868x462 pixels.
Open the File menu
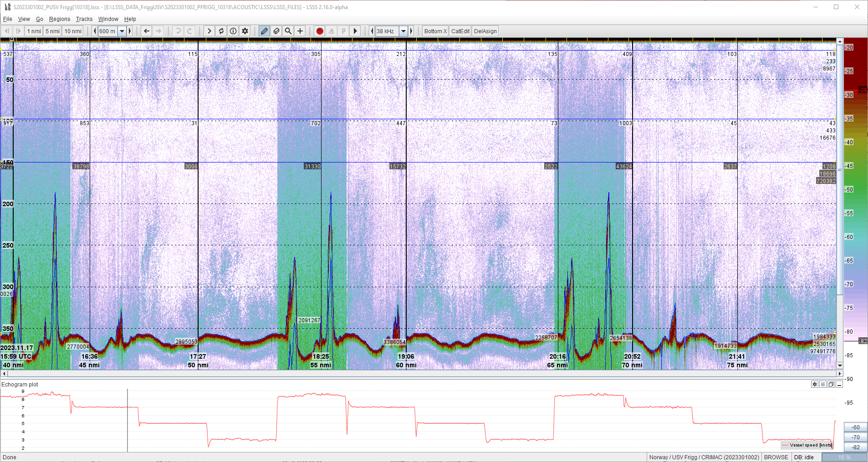pos(8,19)
